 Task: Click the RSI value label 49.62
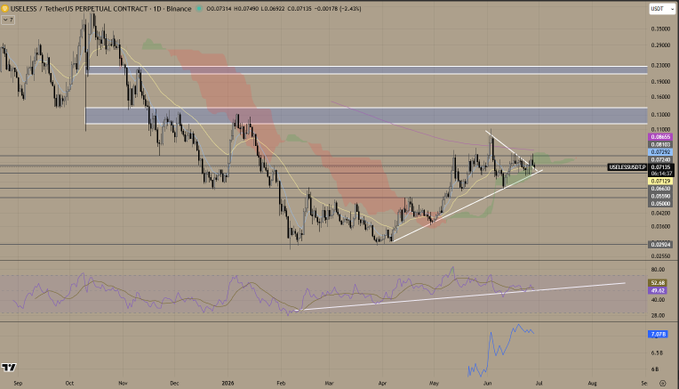click(657, 291)
